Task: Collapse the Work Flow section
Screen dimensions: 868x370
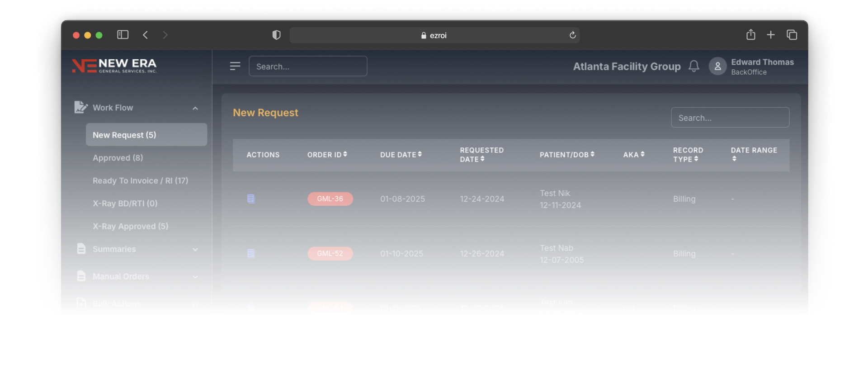Action: (x=195, y=108)
